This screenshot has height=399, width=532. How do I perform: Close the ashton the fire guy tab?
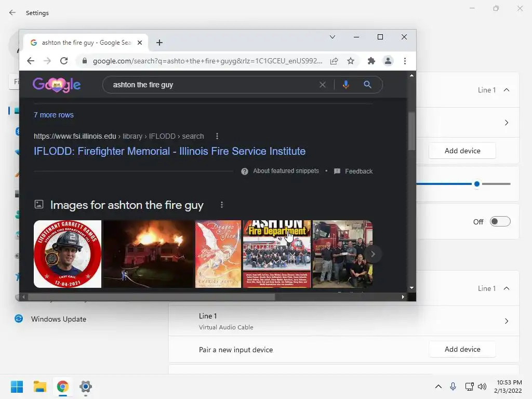[139, 43]
